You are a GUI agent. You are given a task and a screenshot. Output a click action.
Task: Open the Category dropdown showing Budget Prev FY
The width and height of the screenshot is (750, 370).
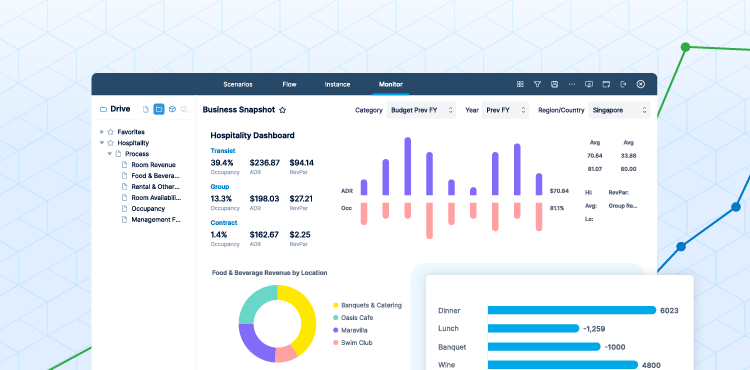421,110
